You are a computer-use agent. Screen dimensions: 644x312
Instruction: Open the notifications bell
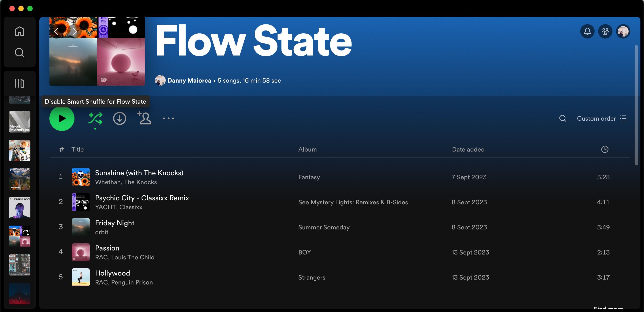click(587, 31)
